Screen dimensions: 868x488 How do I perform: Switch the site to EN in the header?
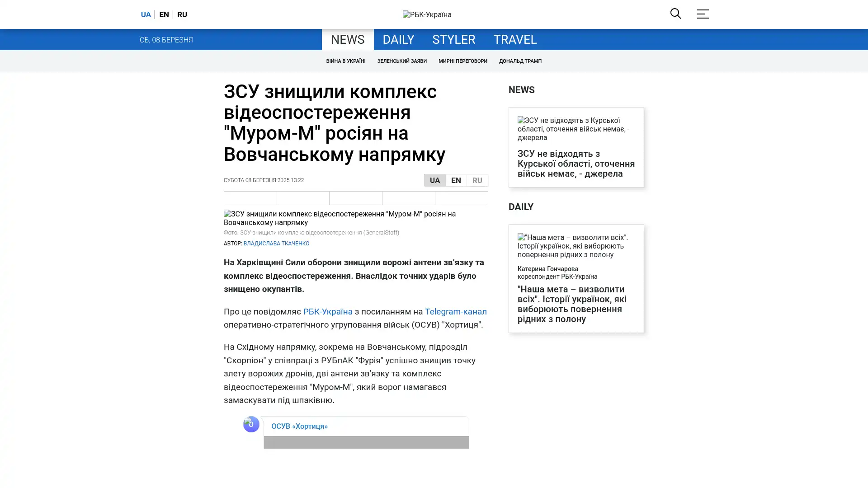[x=164, y=14]
